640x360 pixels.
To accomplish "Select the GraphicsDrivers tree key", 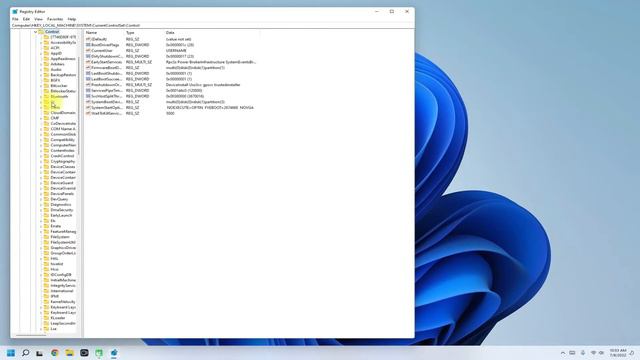I will click(x=63, y=248).
